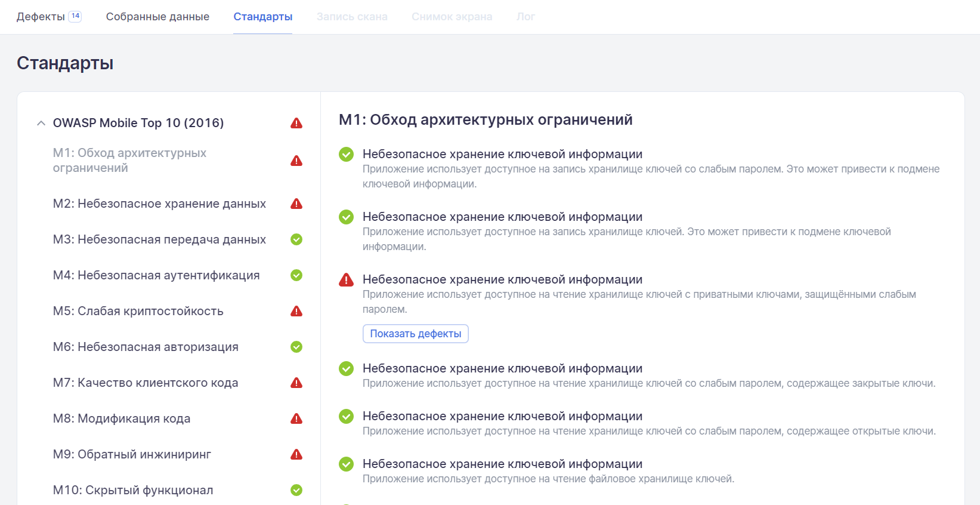Viewport: 980px width, 505px height.
Task: Click the defects count badge 14
Action: tap(75, 16)
